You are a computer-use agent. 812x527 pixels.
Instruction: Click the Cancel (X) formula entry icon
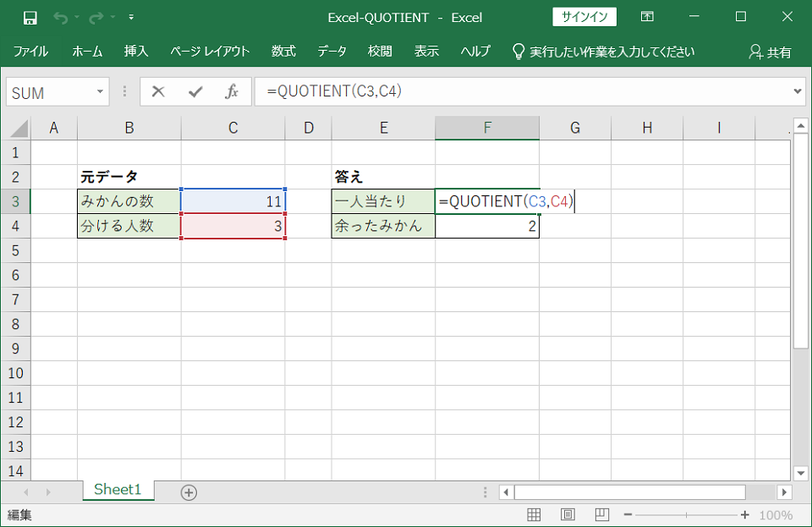[158, 91]
